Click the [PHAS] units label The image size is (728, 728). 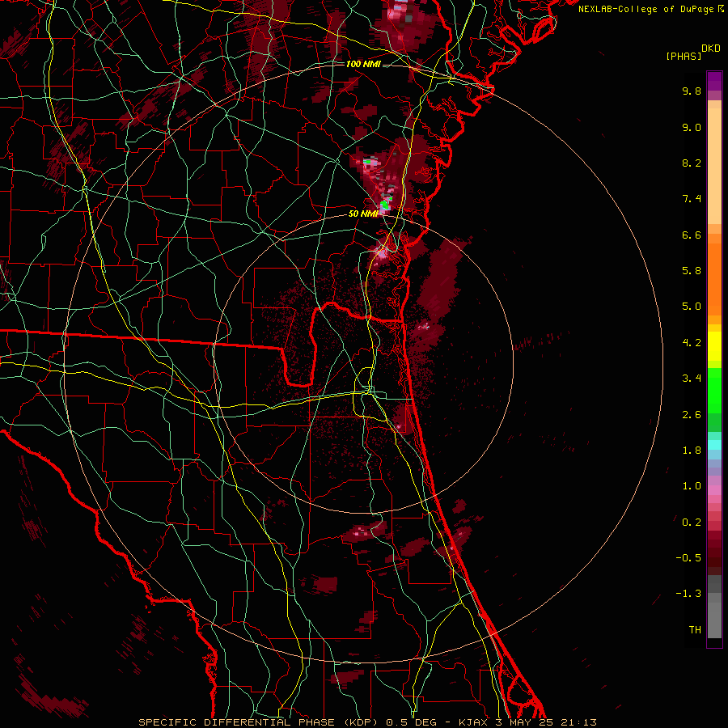pos(684,57)
